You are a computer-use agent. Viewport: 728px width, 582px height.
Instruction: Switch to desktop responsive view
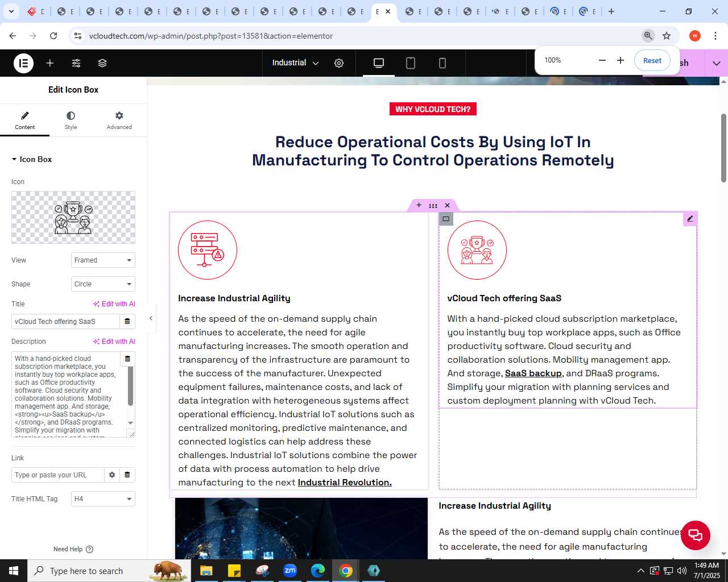(379, 63)
